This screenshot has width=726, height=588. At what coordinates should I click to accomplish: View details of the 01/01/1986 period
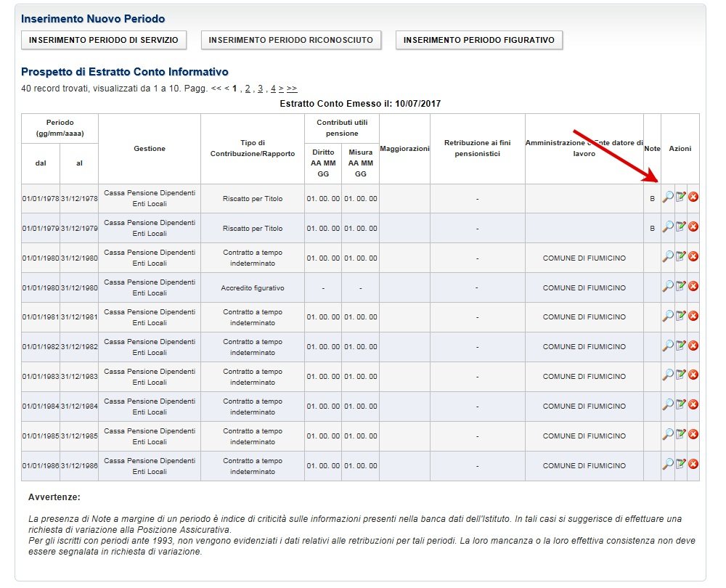(x=668, y=464)
